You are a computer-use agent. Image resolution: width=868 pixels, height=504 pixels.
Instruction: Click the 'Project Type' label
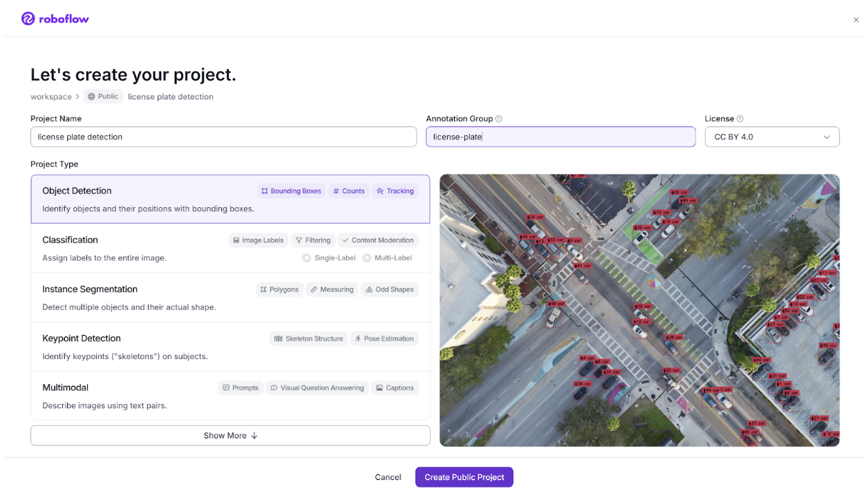54,164
